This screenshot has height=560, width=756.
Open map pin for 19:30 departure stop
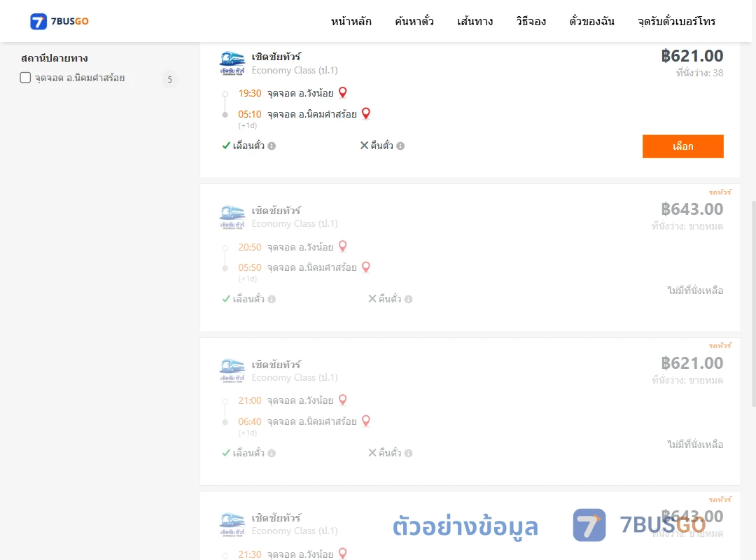343,92
